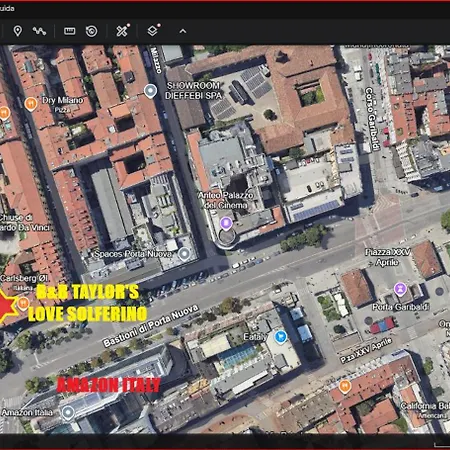Click restaurant marker left of California Bakery
This screenshot has height=450, width=450.
point(344,387)
